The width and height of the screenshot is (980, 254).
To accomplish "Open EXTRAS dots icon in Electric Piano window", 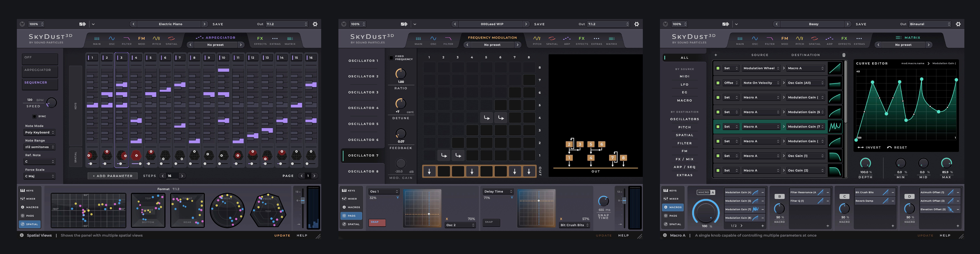I will click(275, 40).
